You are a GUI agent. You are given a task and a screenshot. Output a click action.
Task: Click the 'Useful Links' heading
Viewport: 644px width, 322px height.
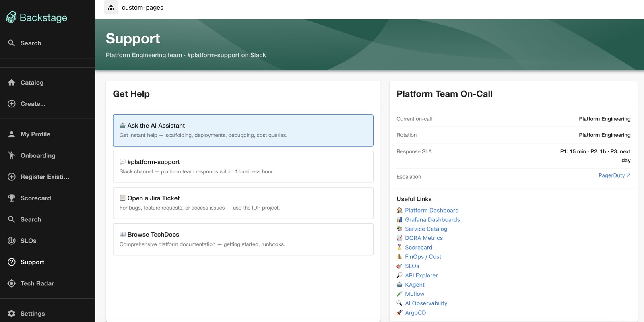pos(414,199)
